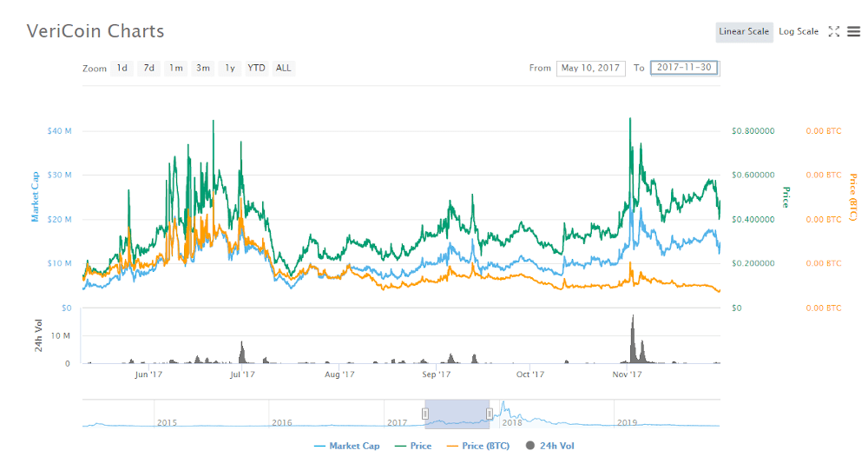Screen dimensions: 868x457
Task: Edit the To date field
Action: [684, 68]
